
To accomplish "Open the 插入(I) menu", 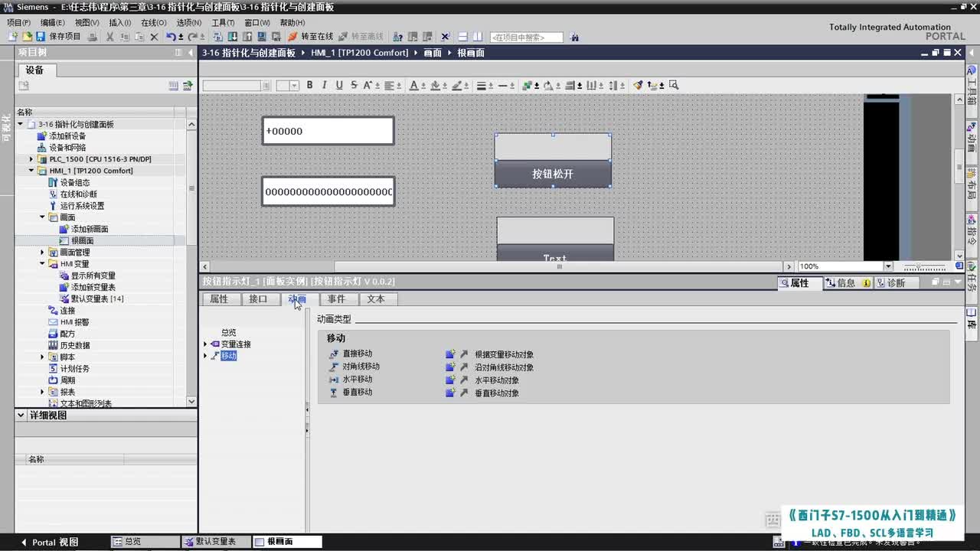I will (x=119, y=23).
